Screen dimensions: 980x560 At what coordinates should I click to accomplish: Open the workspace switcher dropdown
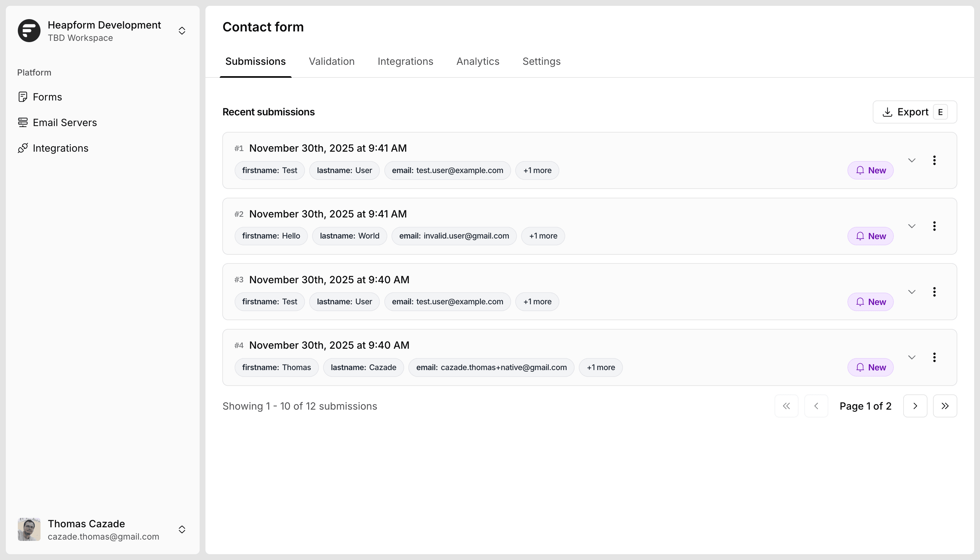coord(182,31)
